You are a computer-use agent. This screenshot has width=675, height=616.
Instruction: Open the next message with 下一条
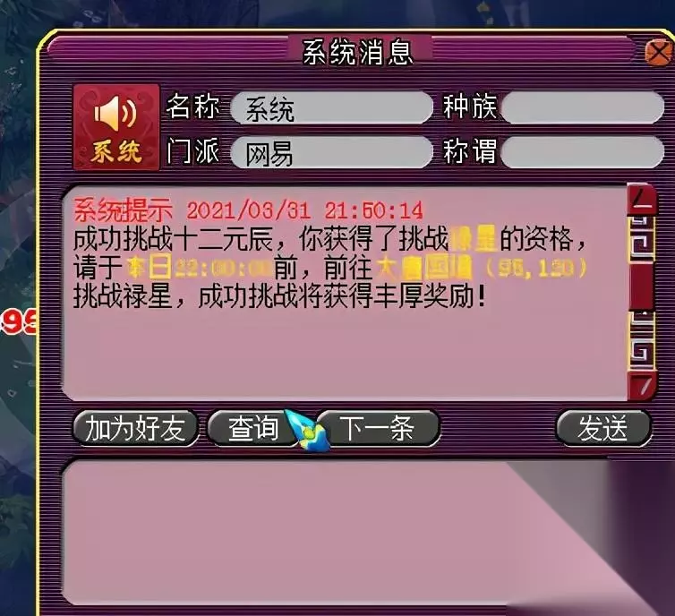click(x=378, y=428)
